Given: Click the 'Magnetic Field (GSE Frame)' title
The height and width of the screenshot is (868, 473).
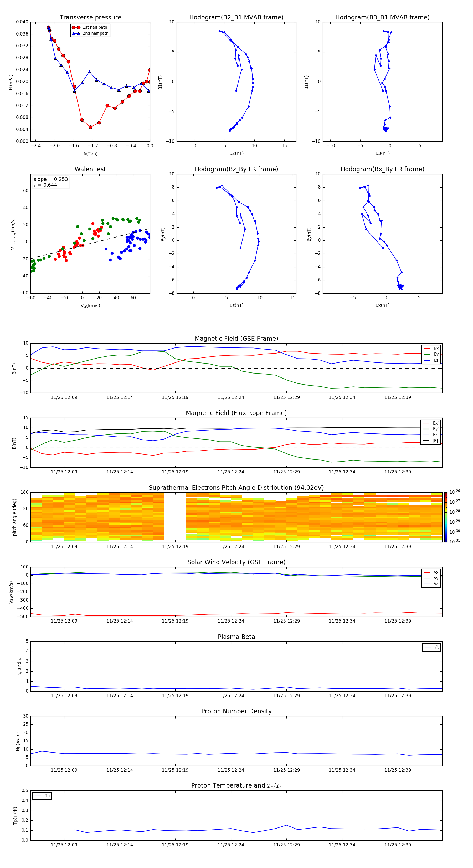Looking at the screenshot, I should pyautogui.click(x=236, y=339).
